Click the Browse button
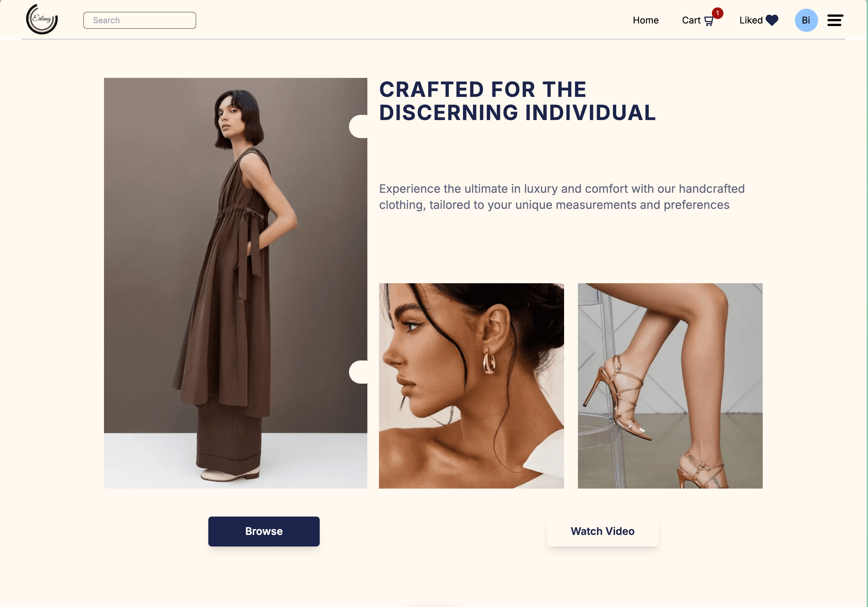The width and height of the screenshot is (868, 607). (264, 531)
